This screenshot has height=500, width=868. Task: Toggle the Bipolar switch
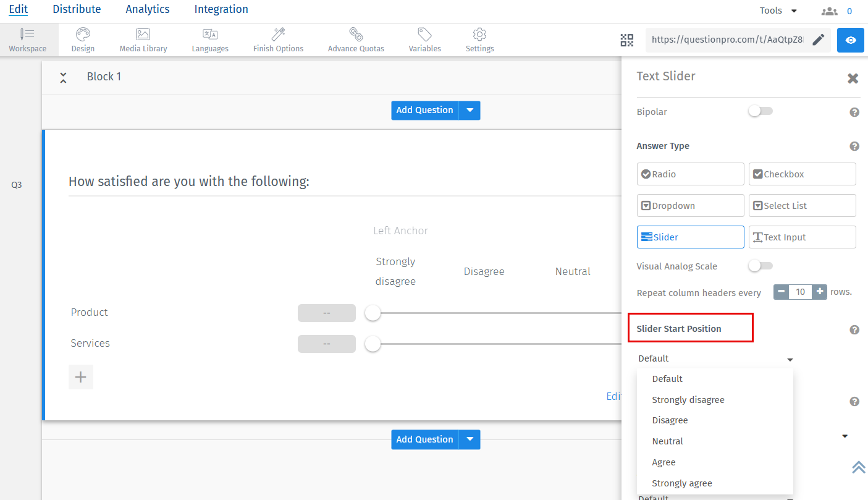(761, 112)
